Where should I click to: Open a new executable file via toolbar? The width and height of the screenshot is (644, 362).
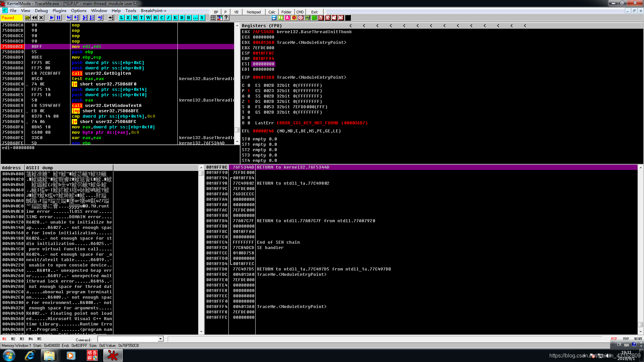(28, 18)
